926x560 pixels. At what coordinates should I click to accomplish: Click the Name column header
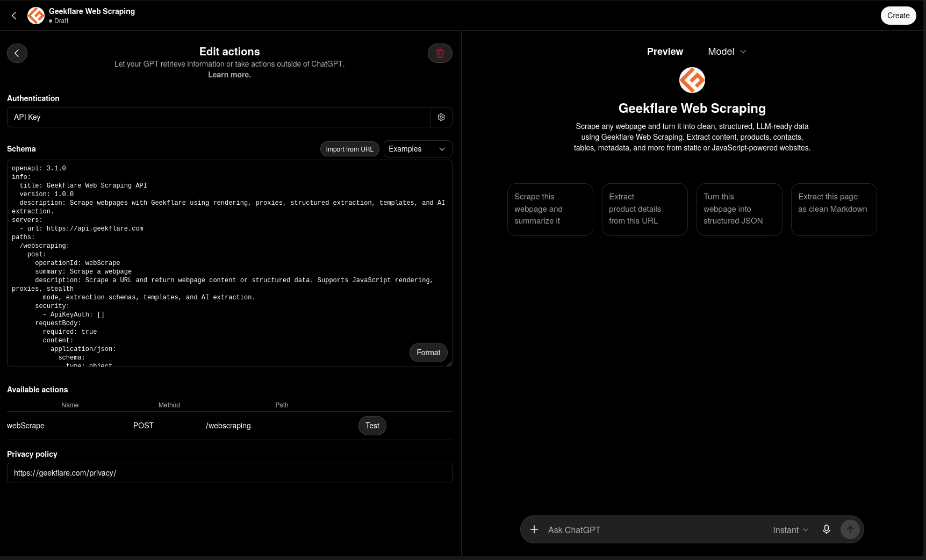[70, 405]
